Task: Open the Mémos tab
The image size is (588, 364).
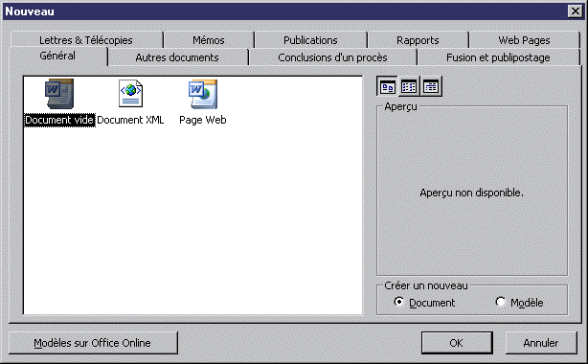Action: point(209,40)
